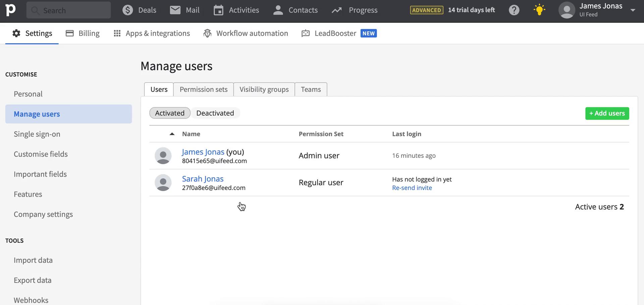
Task: Click the Billing card icon
Action: pos(70,33)
